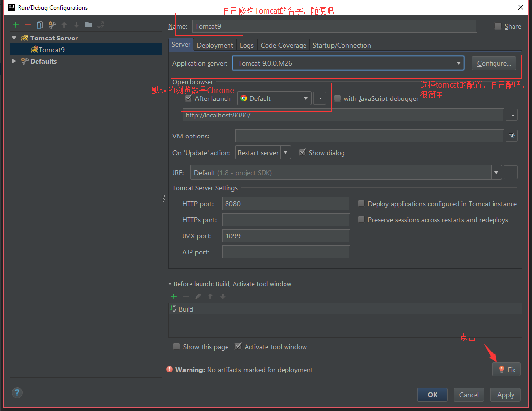Select the Build task in before launch list
This screenshot has width=532, height=411.
pos(345,309)
